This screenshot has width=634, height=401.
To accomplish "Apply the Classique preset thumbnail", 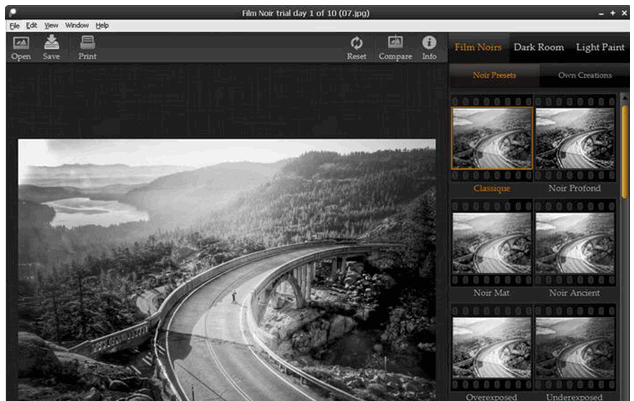I will tap(491, 138).
